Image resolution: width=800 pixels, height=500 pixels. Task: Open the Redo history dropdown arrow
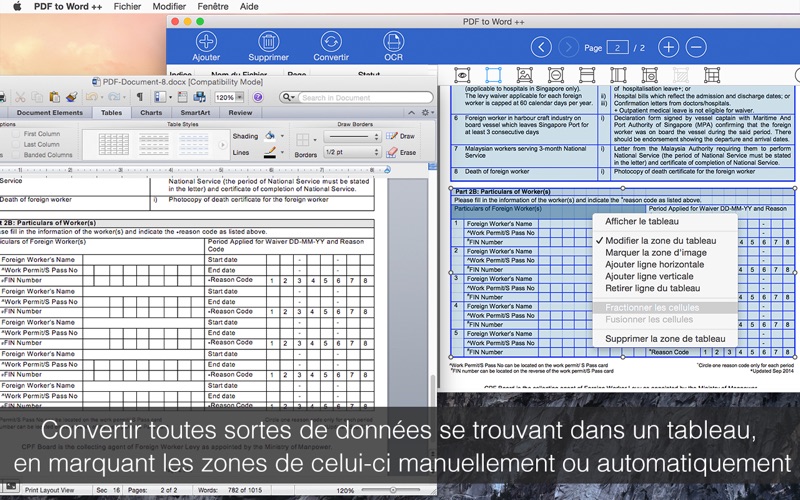click(x=124, y=97)
